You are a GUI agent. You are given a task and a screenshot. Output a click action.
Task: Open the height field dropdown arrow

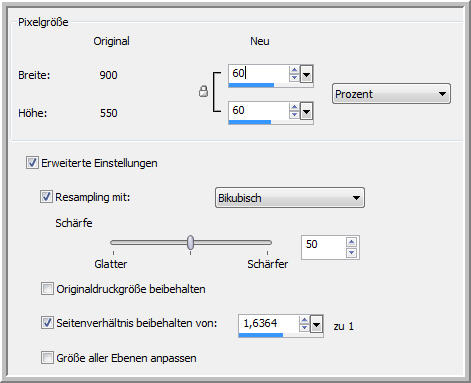(306, 111)
